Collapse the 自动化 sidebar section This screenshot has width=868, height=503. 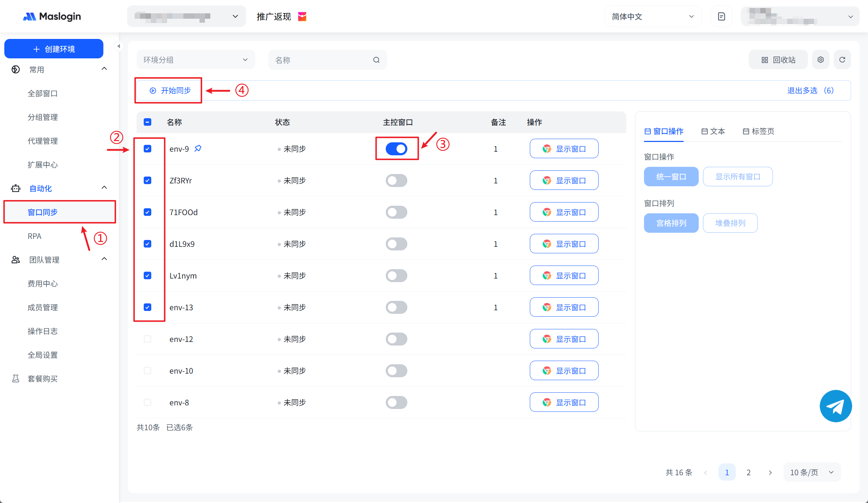(x=104, y=188)
